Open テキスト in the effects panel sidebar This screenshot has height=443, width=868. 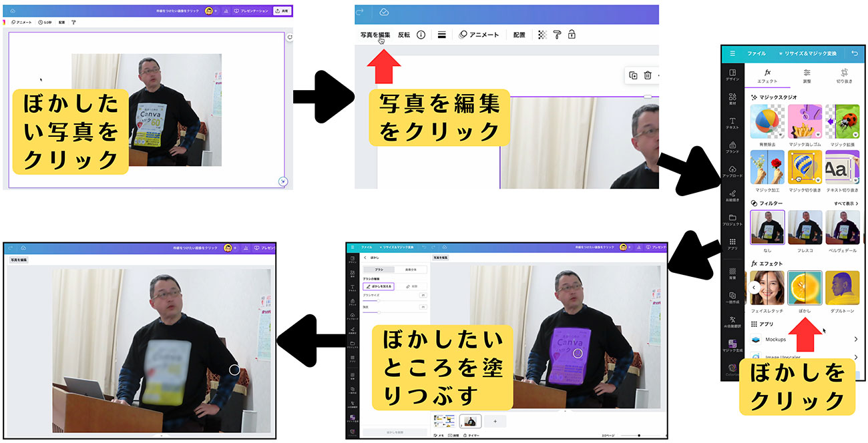pos(732,123)
